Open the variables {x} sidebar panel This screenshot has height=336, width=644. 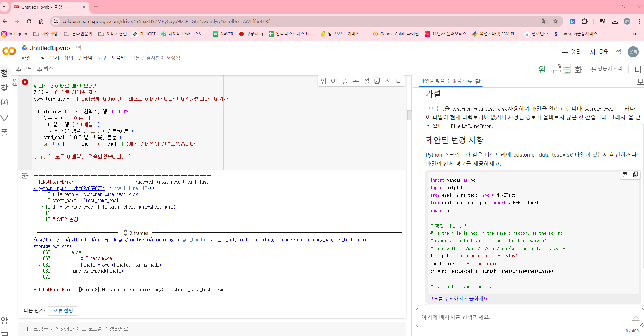[x=4, y=102]
